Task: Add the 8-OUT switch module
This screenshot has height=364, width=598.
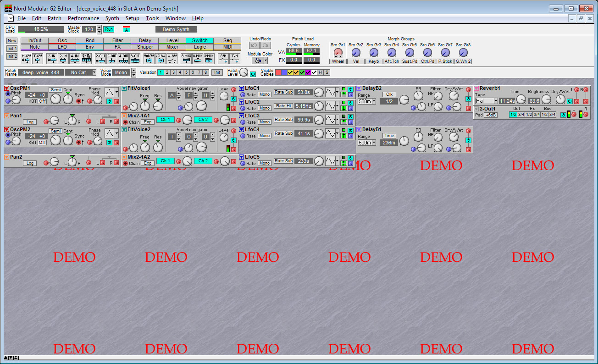Action: (x=135, y=58)
